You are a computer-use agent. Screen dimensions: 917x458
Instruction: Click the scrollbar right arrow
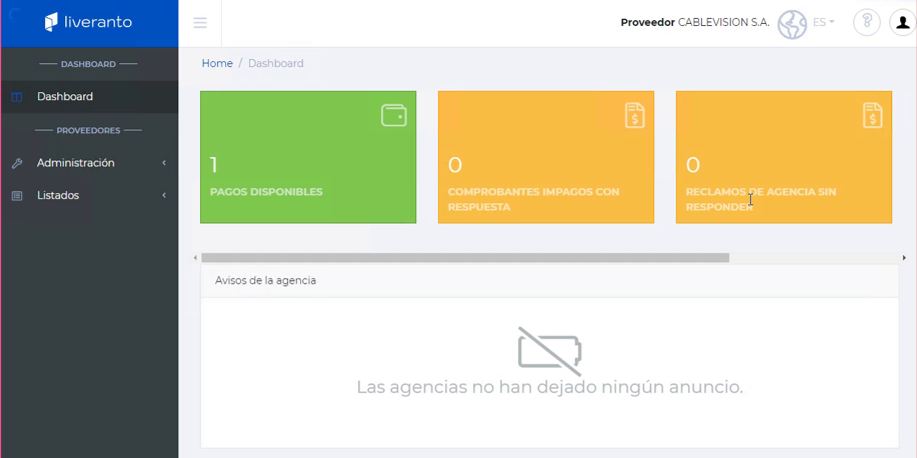pyautogui.click(x=904, y=257)
